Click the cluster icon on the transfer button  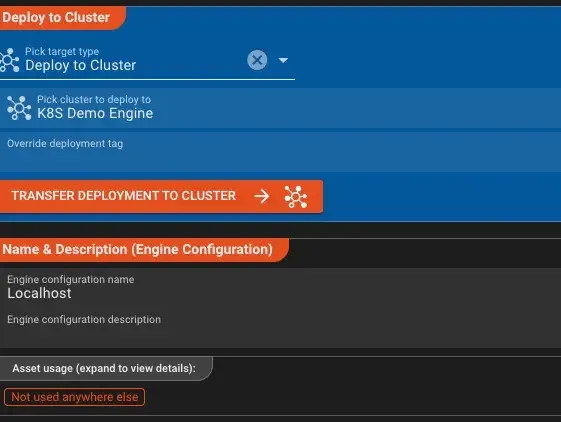tap(296, 197)
